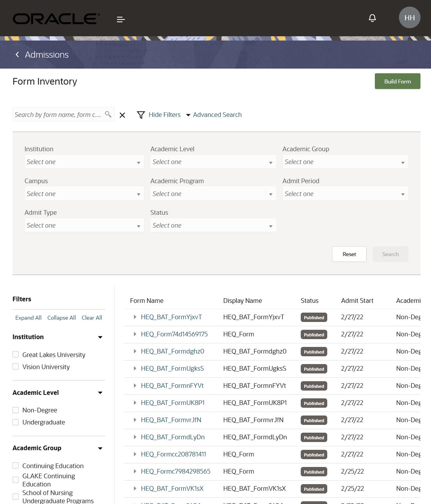This screenshot has width=431, height=504.
Task: Check the Great Lakes University checkbox
Action: point(16,354)
